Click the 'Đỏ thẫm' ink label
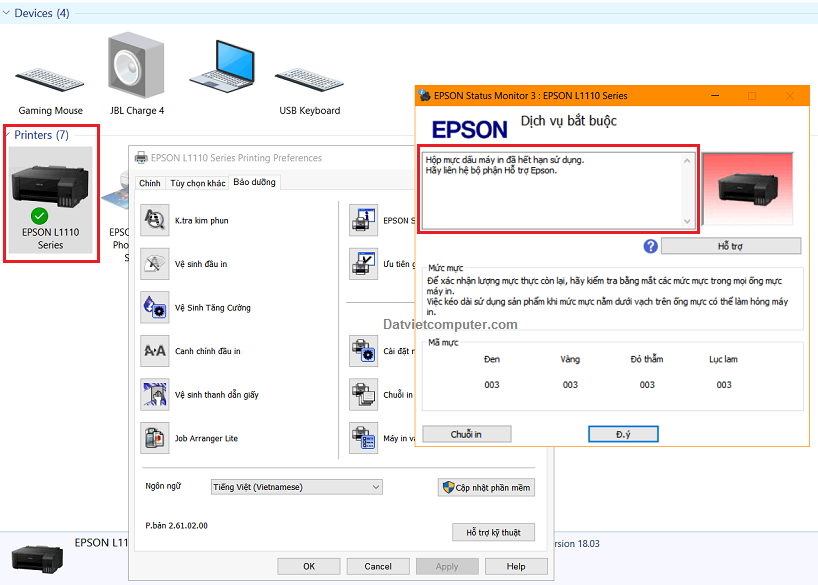This screenshot has width=818, height=585. 647,359
